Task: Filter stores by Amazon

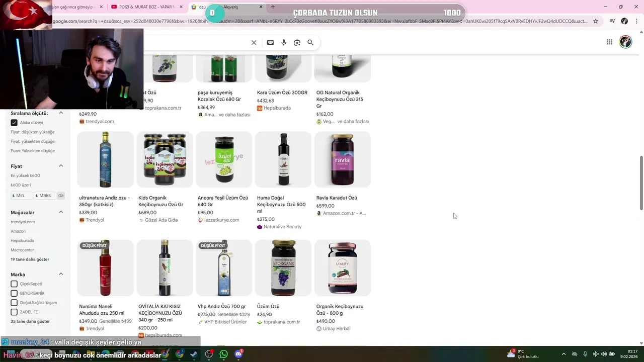Action: [18, 231]
